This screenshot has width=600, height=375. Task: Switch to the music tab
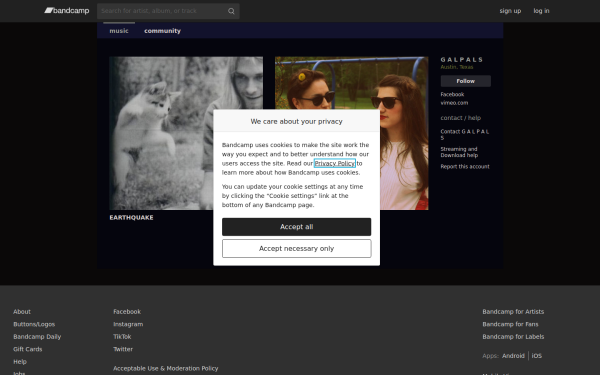(119, 31)
